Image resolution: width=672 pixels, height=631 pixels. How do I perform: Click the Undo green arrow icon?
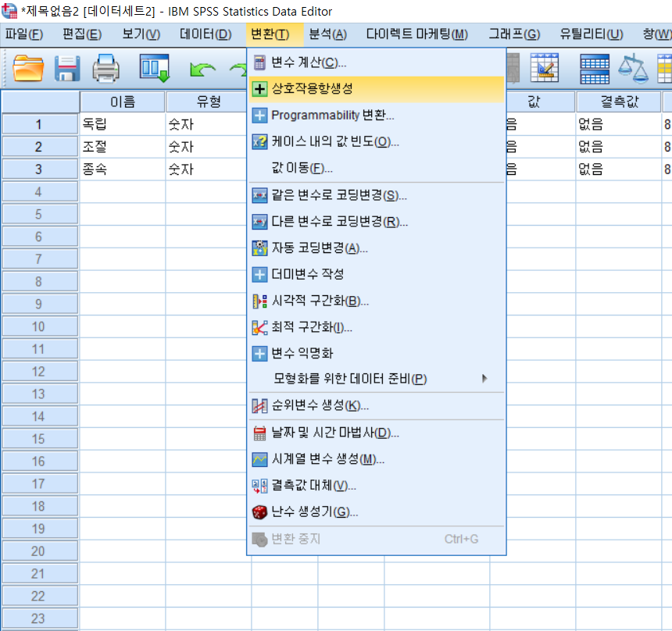click(x=202, y=69)
